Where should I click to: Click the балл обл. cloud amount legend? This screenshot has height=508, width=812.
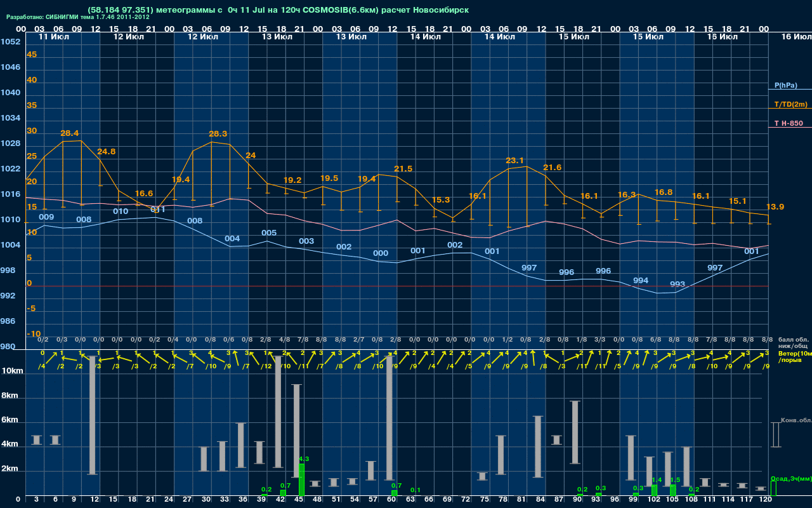793,339
